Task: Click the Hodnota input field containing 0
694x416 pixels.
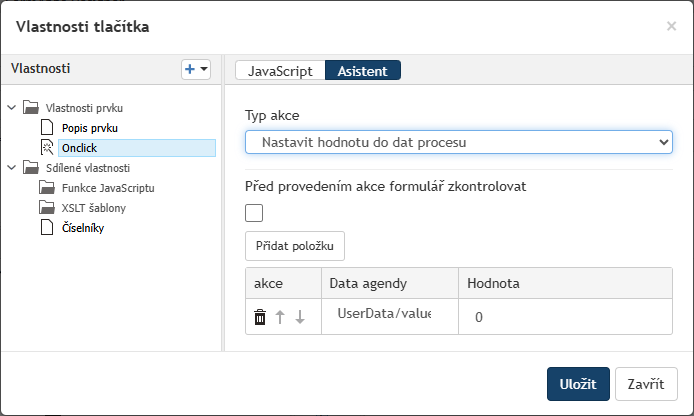Action: (x=565, y=317)
